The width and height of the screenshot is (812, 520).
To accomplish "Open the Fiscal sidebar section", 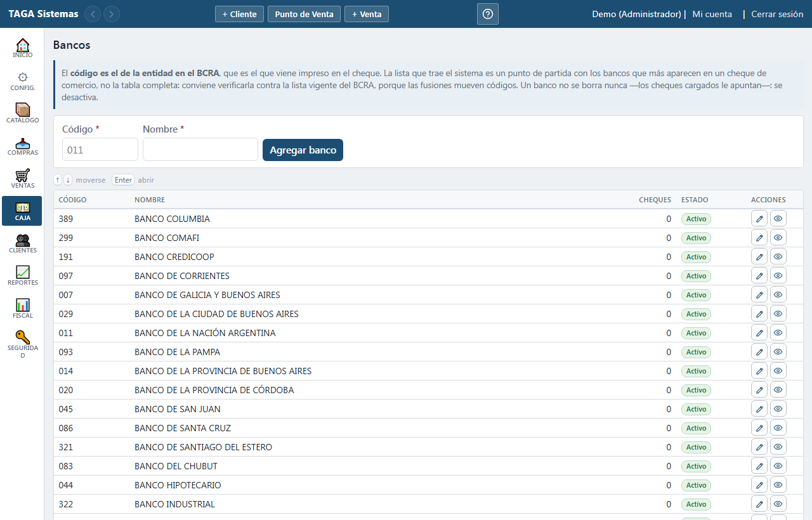I will pyautogui.click(x=22, y=309).
